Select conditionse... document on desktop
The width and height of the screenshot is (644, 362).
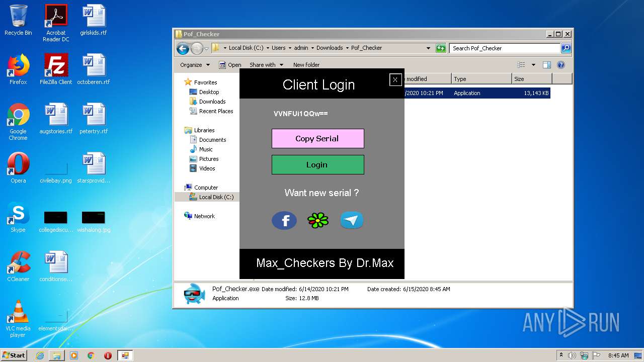pos(56,266)
